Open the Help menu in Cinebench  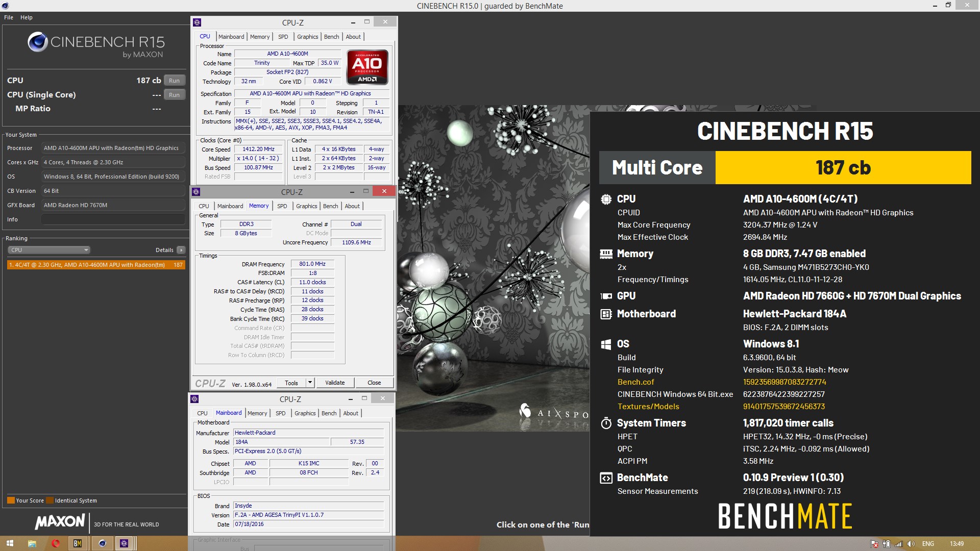pos(27,17)
